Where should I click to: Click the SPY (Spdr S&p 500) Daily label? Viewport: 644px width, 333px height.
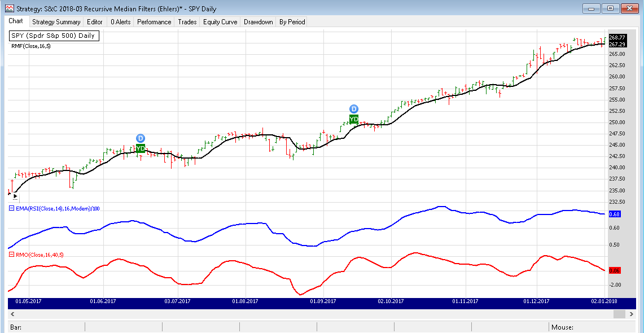[x=53, y=36]
